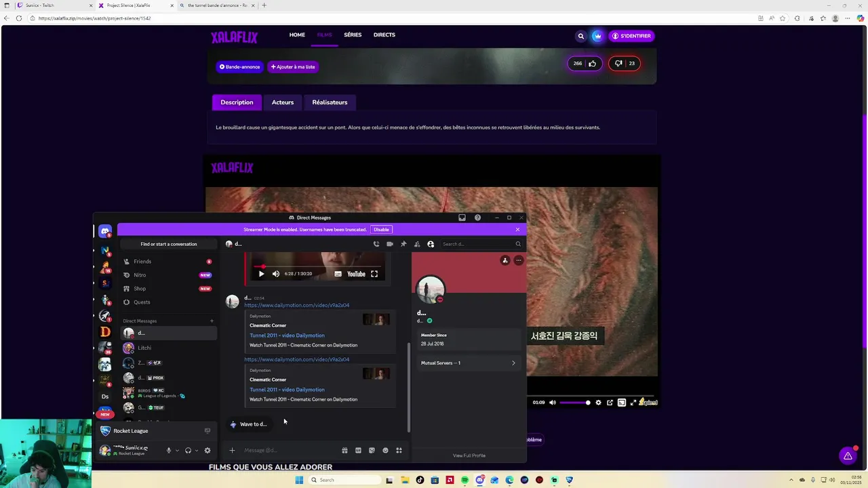Click View Full Profile in Discord
This screenshot has width=868, height=488.
[x=469, y=455]
